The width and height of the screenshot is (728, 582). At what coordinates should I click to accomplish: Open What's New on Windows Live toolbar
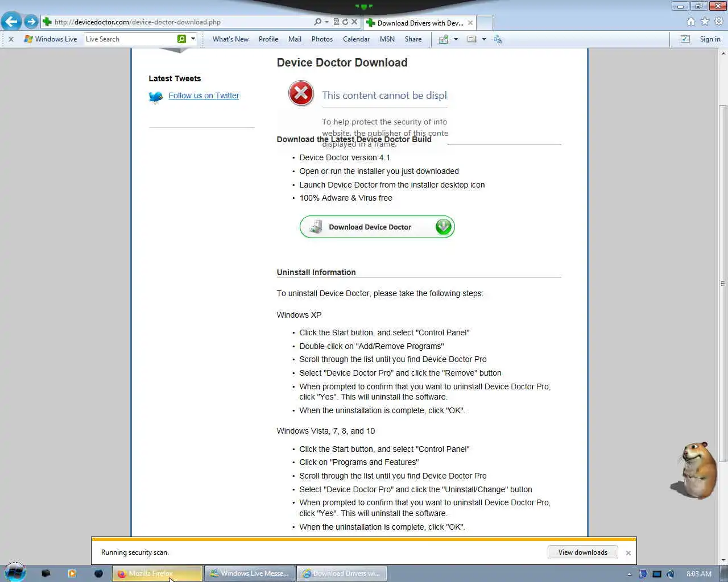(x=230, y=39)
